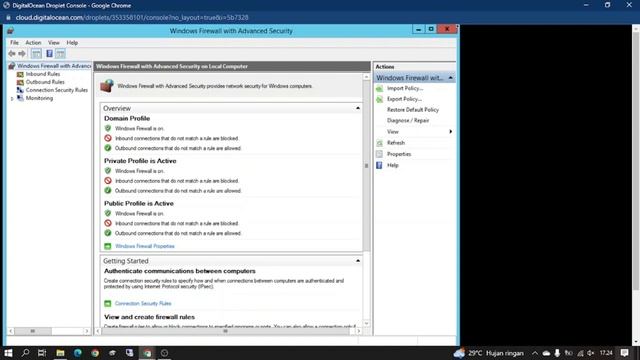This screenshot has width=640, height=360.
Task: Click the Private Profile is Active heading
Action: tap(140, 161)
